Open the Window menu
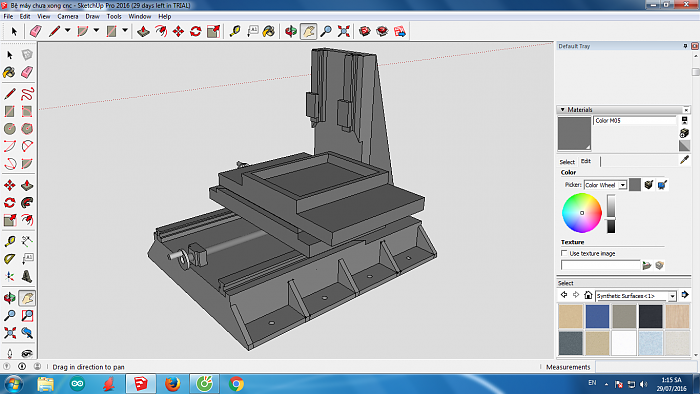 pos(140,16)
